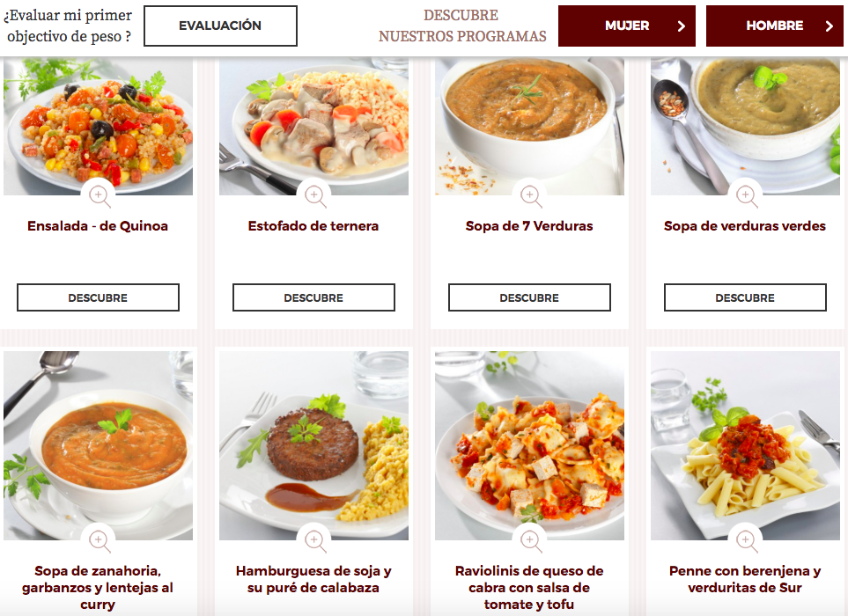Open the HOMBRE programs button

(774, 26)
